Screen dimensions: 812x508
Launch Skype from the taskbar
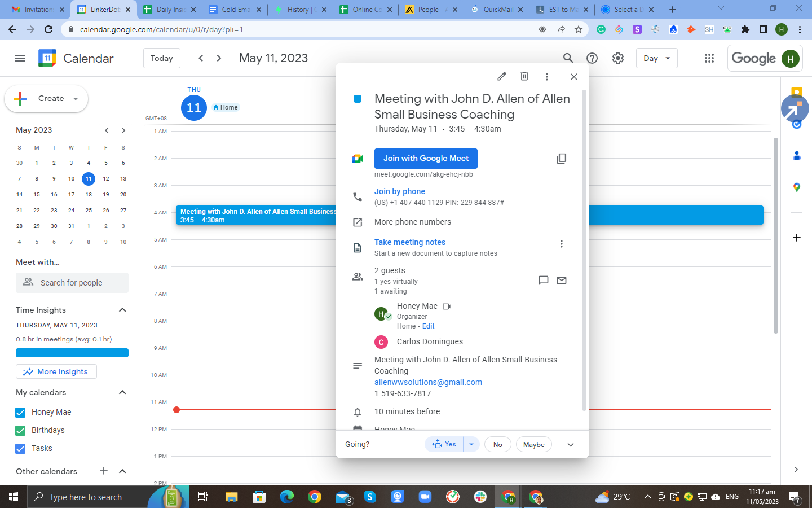pyautogui.click(x=370, y=497)
